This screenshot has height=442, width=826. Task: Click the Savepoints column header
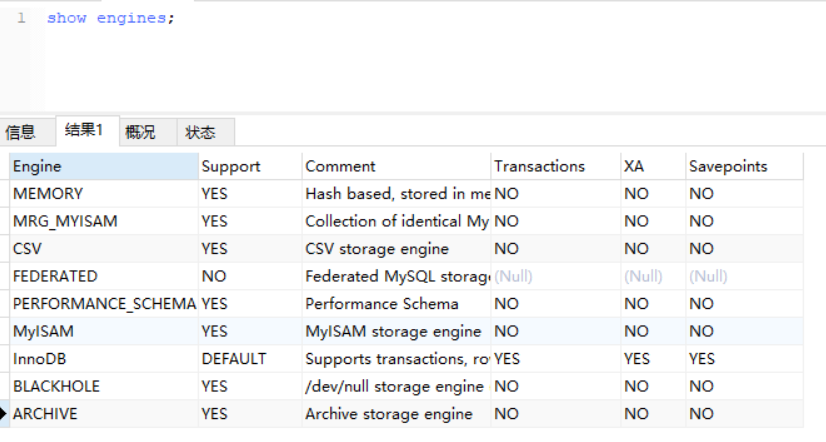click(x=743, y=166)
